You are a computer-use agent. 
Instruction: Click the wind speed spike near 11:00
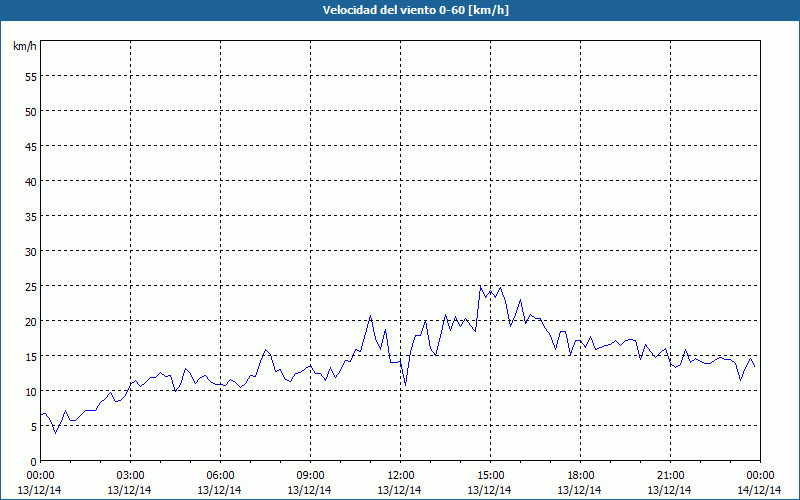tap(370, 316)
